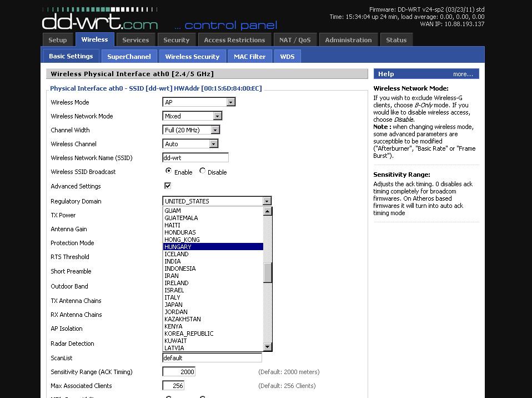Screen dimensions: 532x398
Task: Open the SuperChannel sub-tab
Action: (129, 56)
